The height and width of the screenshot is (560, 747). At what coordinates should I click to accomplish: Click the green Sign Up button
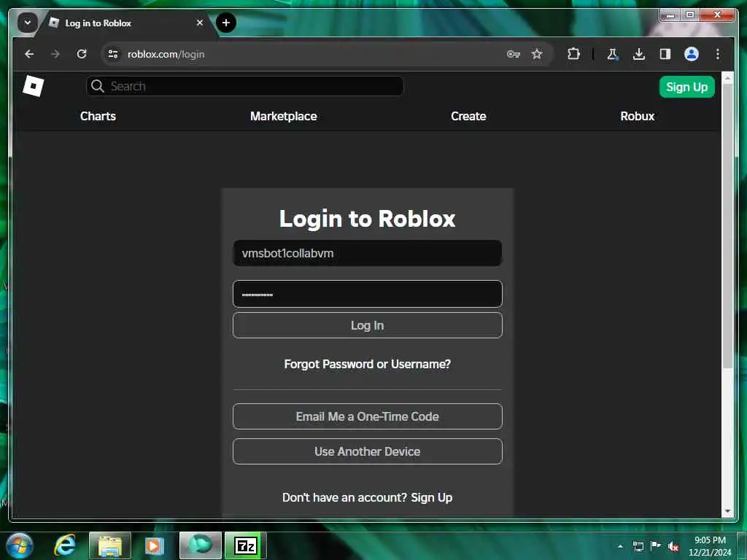click(x=686, y=87)
